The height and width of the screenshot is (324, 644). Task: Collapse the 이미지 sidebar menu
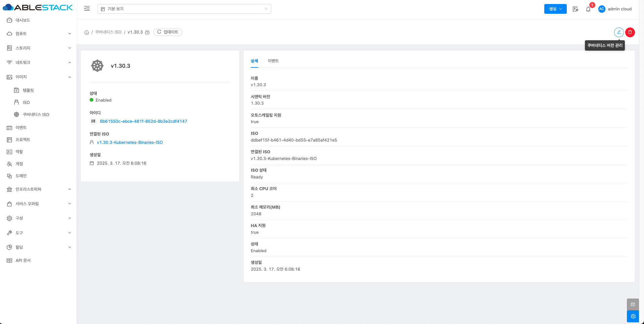39,77
